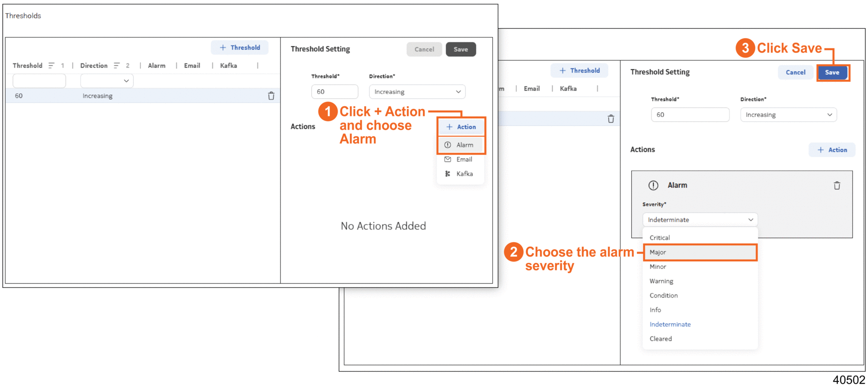Click + Action button in left panel

click(x=461, y=127)
